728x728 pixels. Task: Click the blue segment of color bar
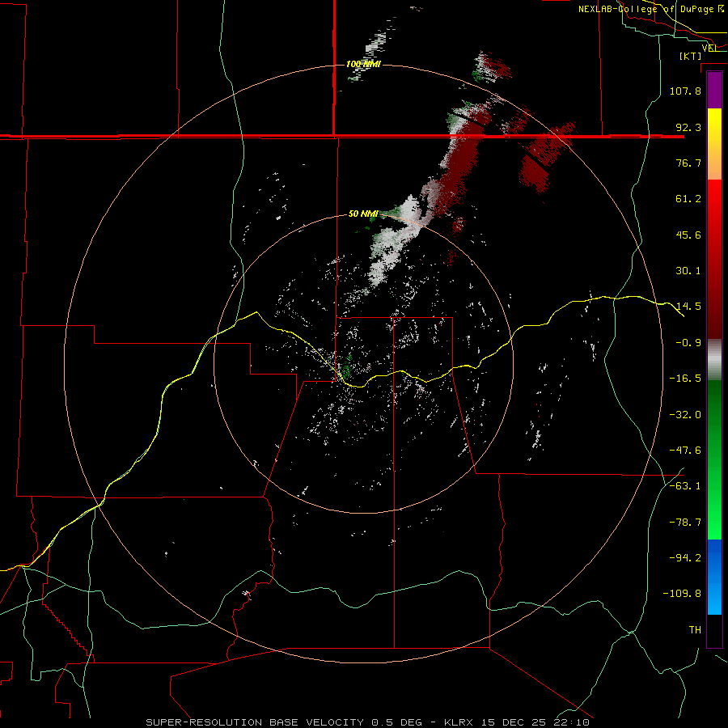tap(714, 577)
